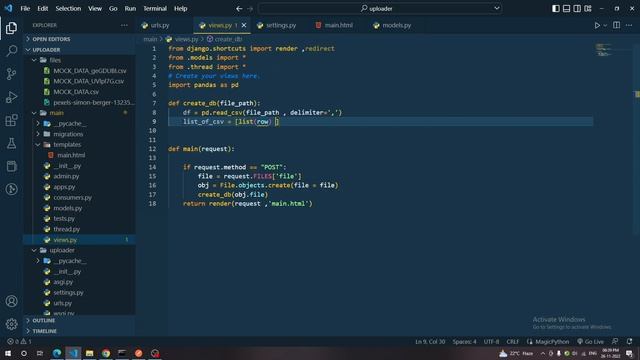Open Microsoft Edge from taskbar
The height and width of the screenshot is (360, 640).
click(57, 353)
